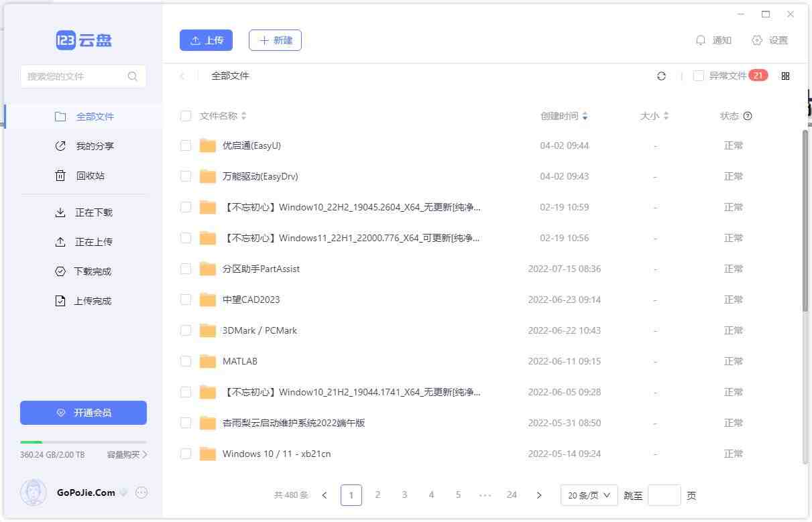
Task: Open the 20 条/页 page size dropdown
Action: coord(589,495)
